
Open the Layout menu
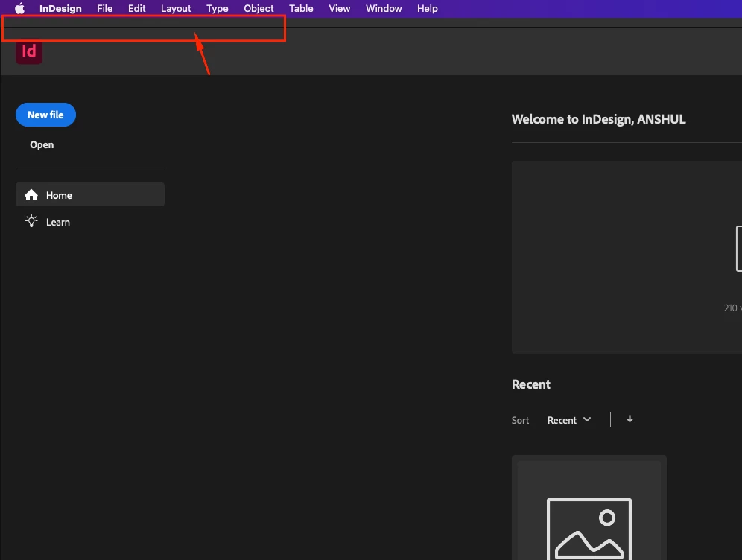click(176, 8)
